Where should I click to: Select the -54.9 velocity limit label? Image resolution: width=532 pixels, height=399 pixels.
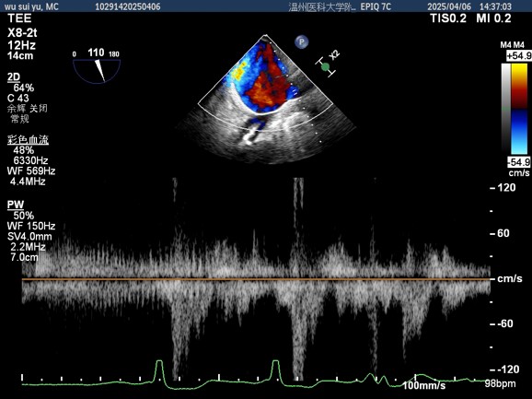518,162
